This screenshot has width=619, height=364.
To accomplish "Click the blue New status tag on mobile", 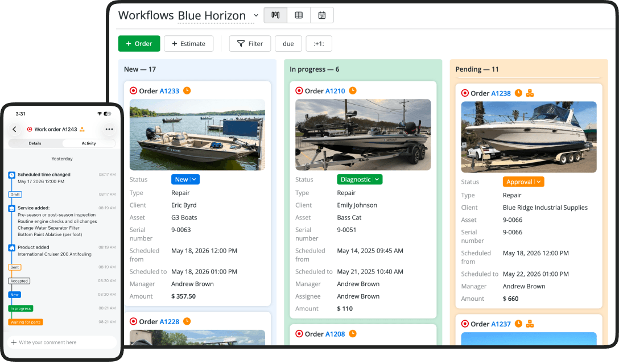I will (x=15, y=295).
